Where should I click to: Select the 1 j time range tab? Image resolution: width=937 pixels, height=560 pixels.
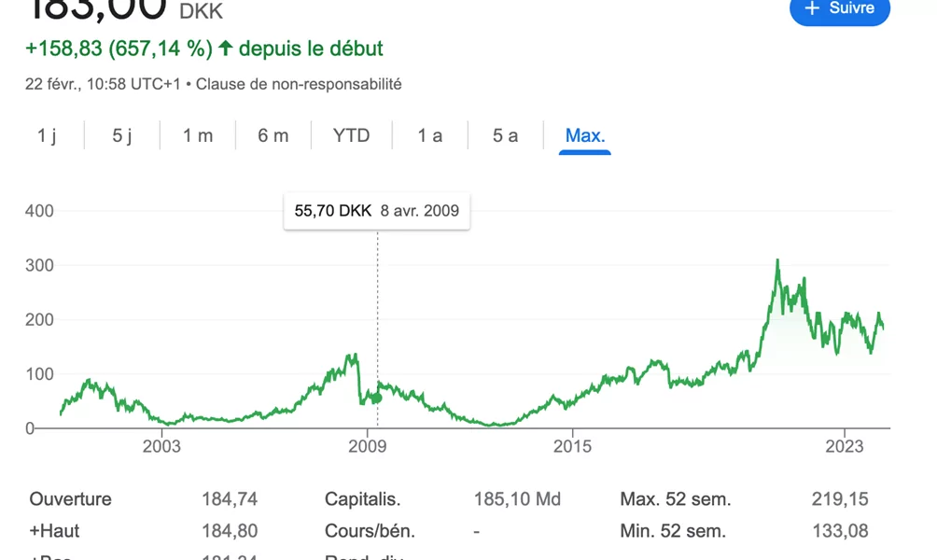(x=47, y=135)
